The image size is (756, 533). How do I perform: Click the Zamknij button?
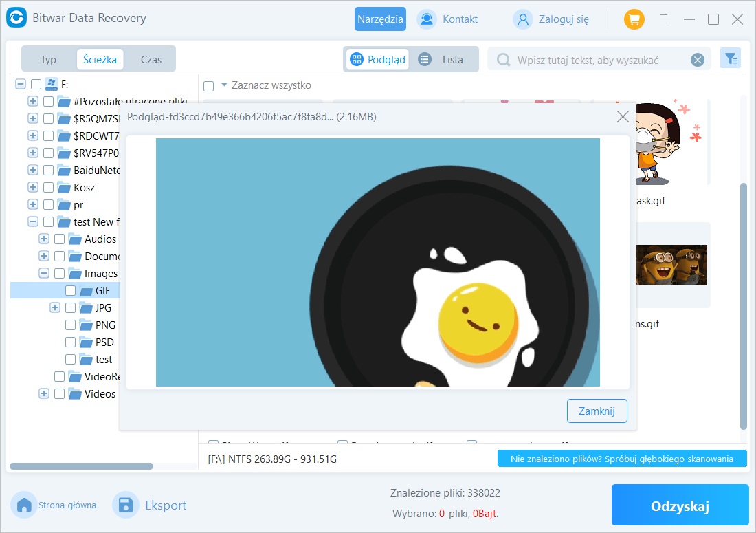597,411
